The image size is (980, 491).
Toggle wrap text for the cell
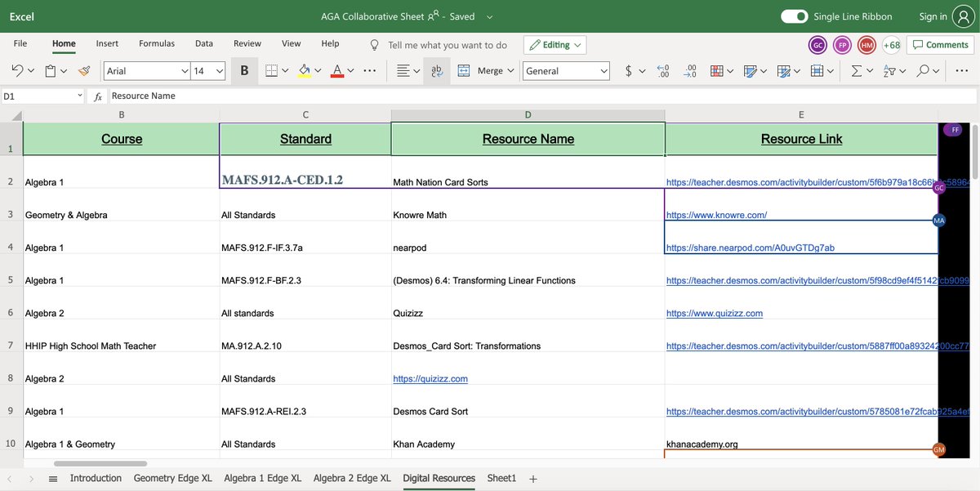(437, 70)
